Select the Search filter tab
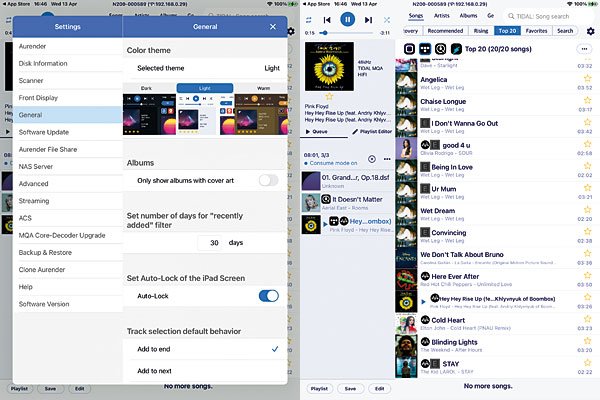The image size is (600, 400). click(x=565, y=31)
